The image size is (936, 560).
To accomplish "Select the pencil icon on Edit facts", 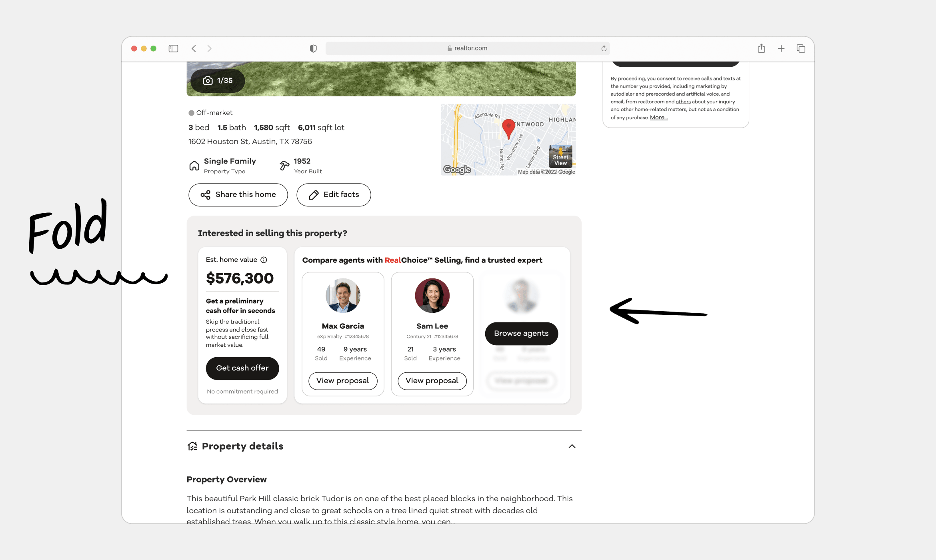I will tap(314, 195).
